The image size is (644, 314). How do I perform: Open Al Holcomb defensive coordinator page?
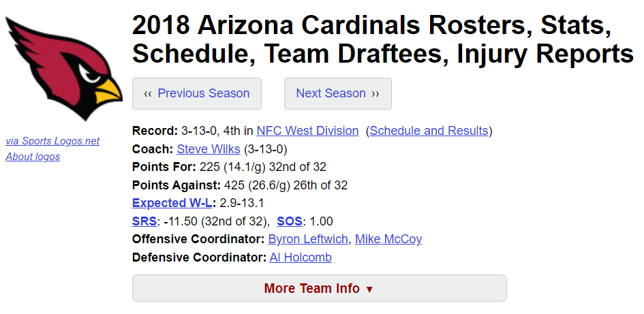[x=301, y=257]
